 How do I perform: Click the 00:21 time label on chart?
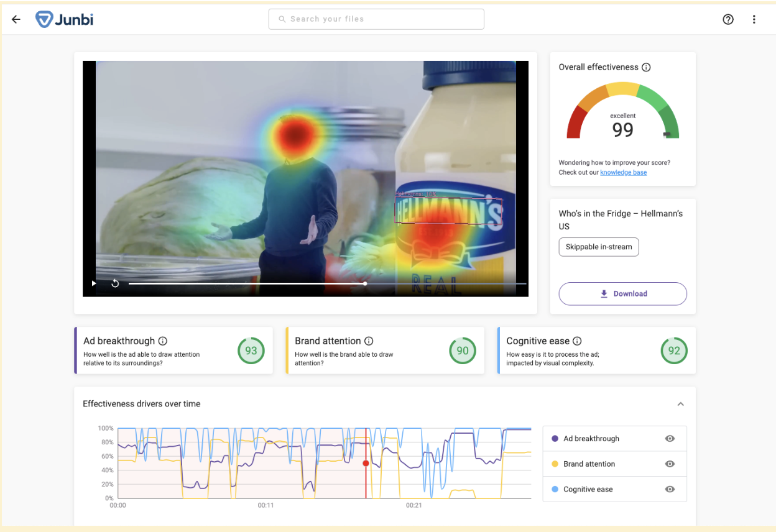coord(413,506)
